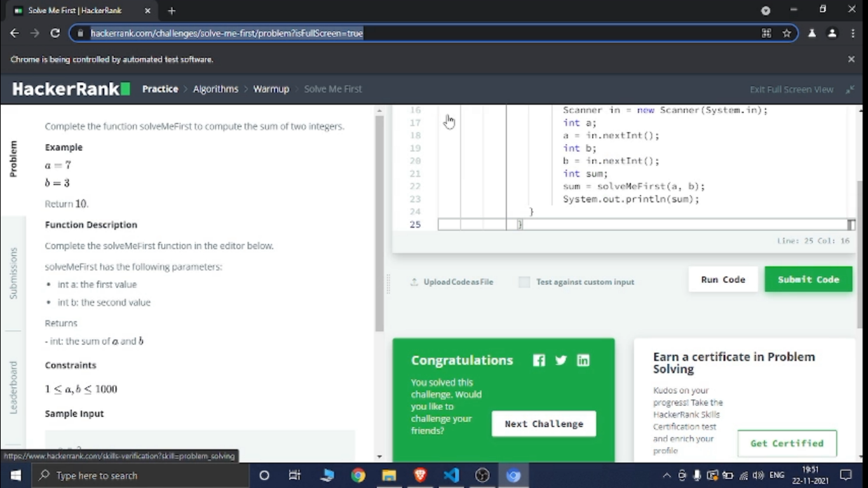Image resolution: width=868 pixels, height=488 pixels.
Task: Share on Facebook from Congratulations card
Action: [539, 360]
